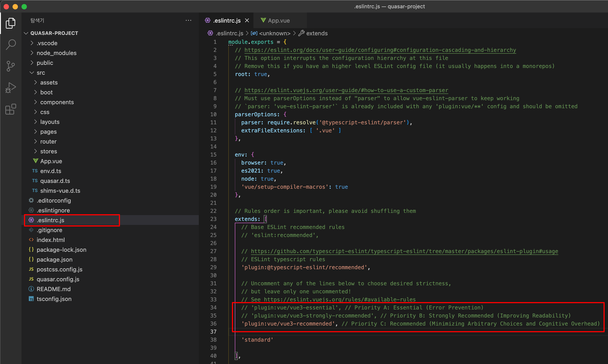This screenshot has height=364, width=608.
Task: Place cursor on line number 37
Action: 213,332
